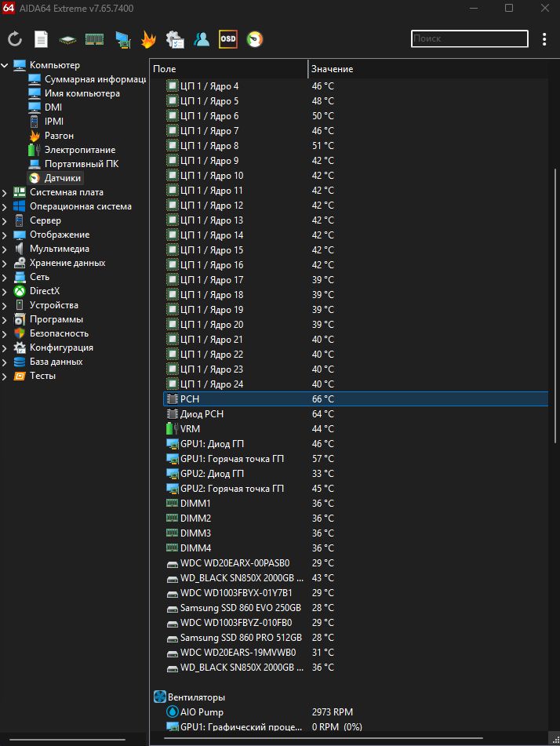Click WDC WD20EARX-00PASB0 drive icon
The image size is (560, 746).
(173, 564)
